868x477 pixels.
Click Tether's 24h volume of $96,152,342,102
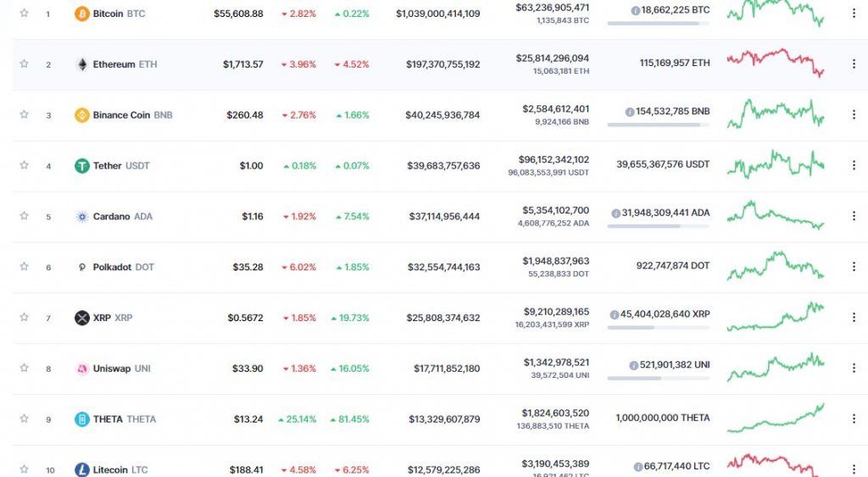(554, 160)
